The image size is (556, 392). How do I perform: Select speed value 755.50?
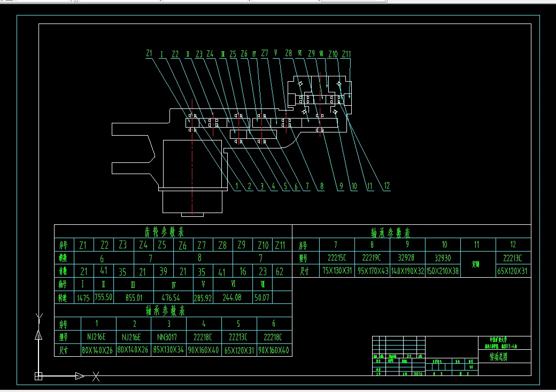pyautogui.click(x=104, y=297)
